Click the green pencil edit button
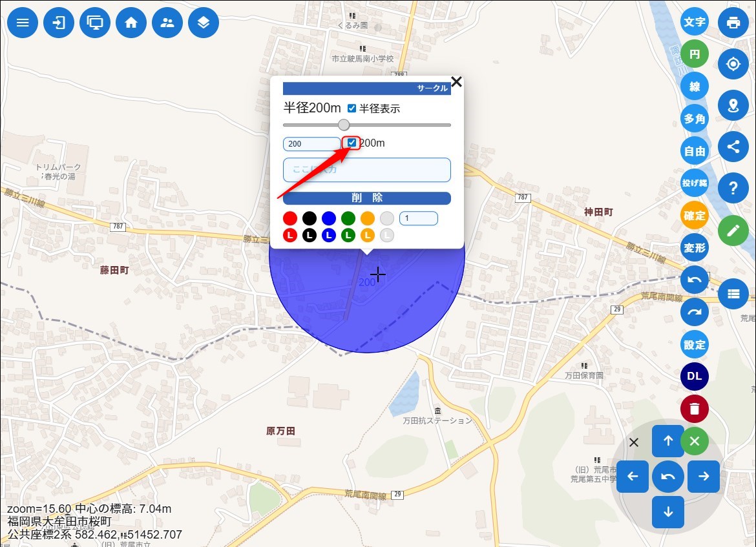Viewport: 756px width, 547px height. (733, 230)
